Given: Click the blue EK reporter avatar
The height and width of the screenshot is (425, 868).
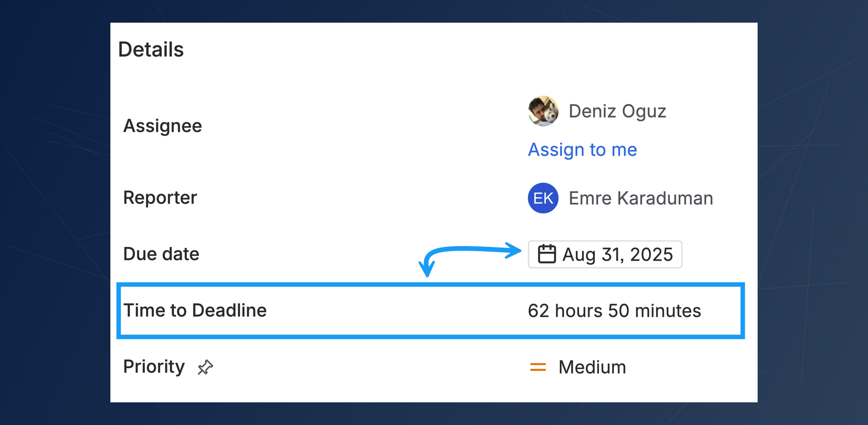Looking at the screenshot, I should click(x=543, y=198).
